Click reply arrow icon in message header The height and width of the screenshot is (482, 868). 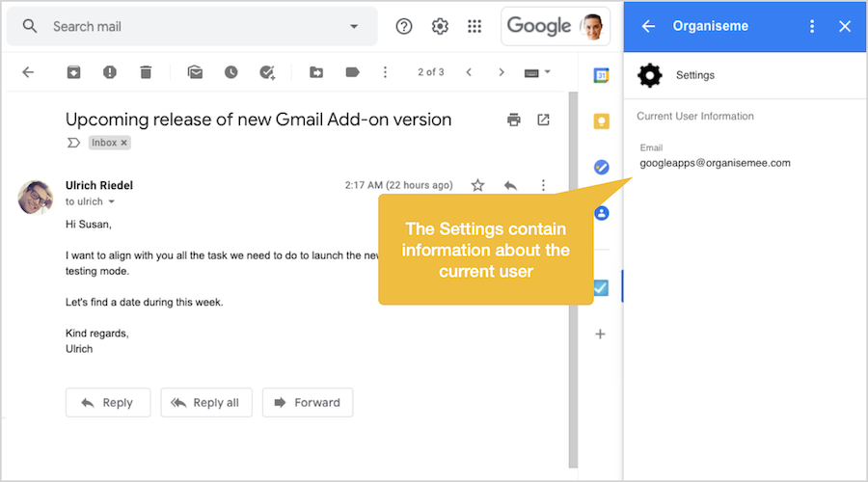tap(510, 185)
